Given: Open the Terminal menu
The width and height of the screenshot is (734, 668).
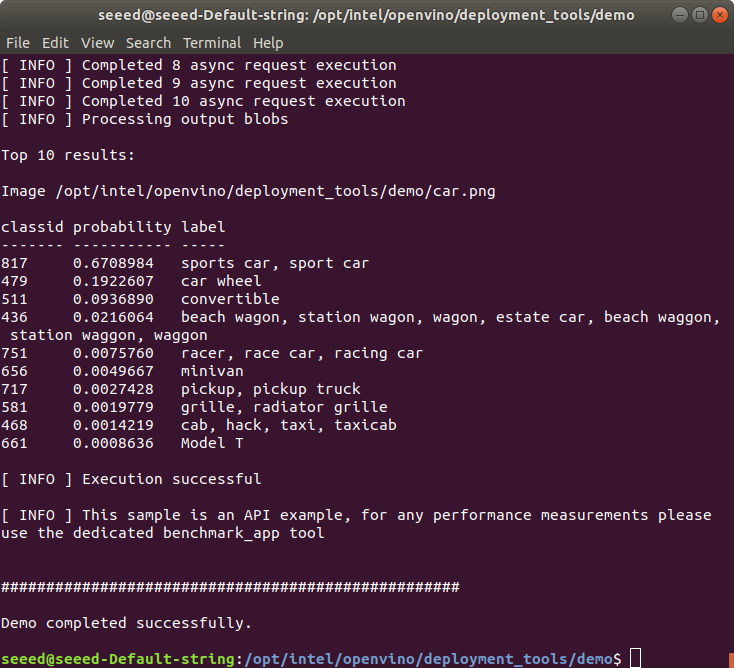Looking at the screenshot, I should 212,43.
